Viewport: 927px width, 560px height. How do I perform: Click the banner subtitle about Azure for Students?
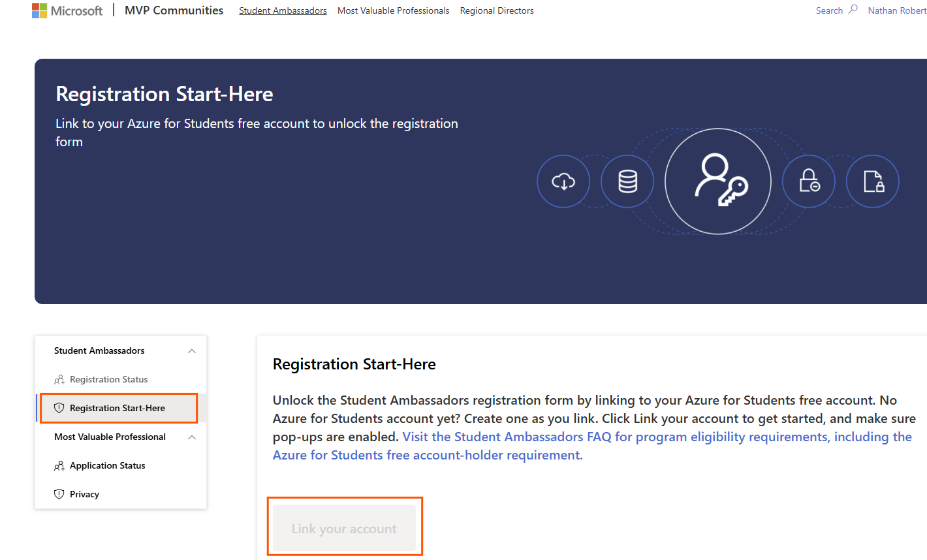[257, 132]
